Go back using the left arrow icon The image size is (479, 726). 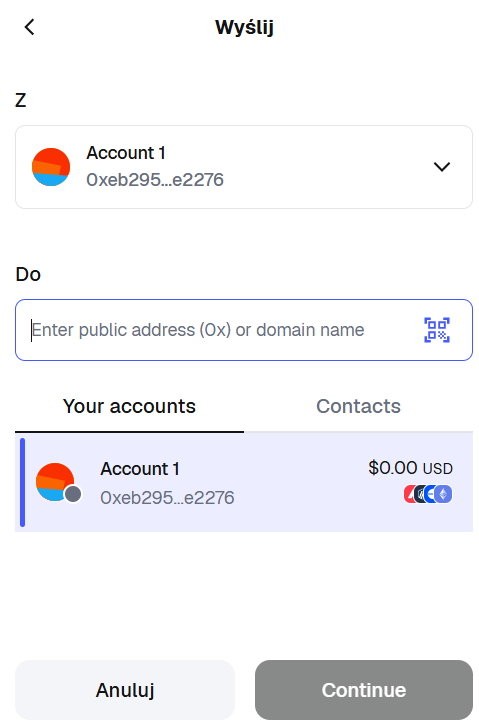(30, 27)
